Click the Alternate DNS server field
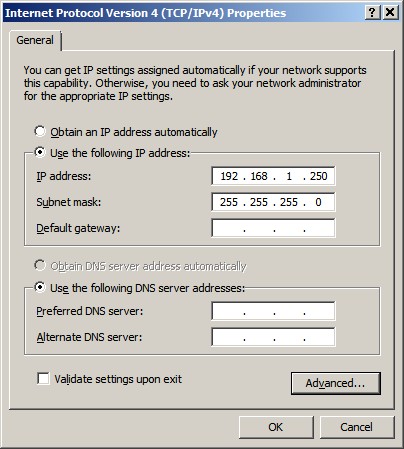Screen dimensions: 404x449 point(273,337)
